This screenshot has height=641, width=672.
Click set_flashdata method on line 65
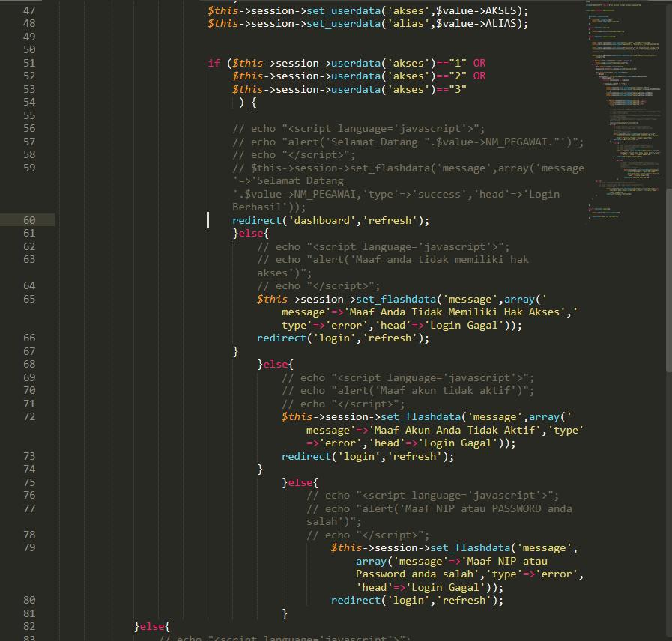point(396,299)
